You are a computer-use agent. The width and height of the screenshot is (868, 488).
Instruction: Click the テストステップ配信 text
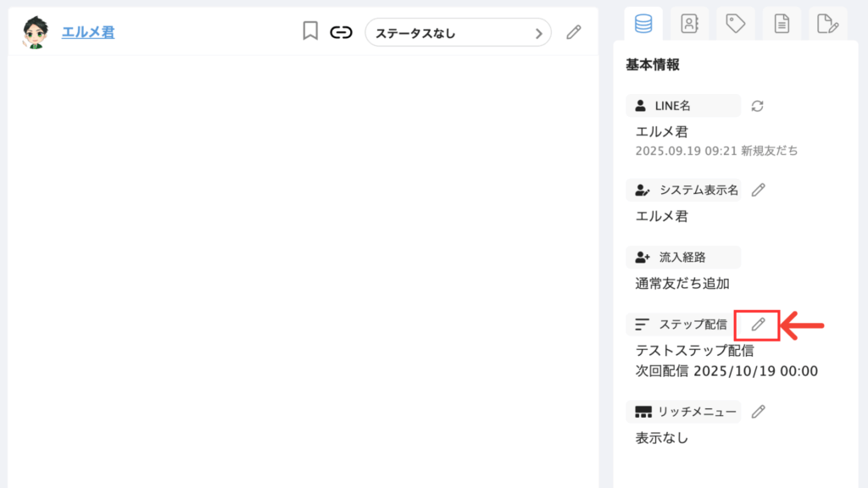(x=695, y=350)
